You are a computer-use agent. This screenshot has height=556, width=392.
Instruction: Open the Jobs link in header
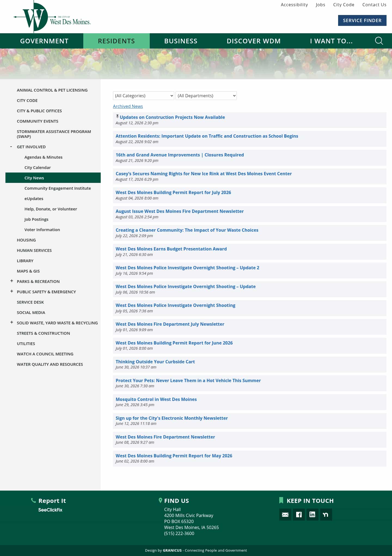click(x=320, y=5)
